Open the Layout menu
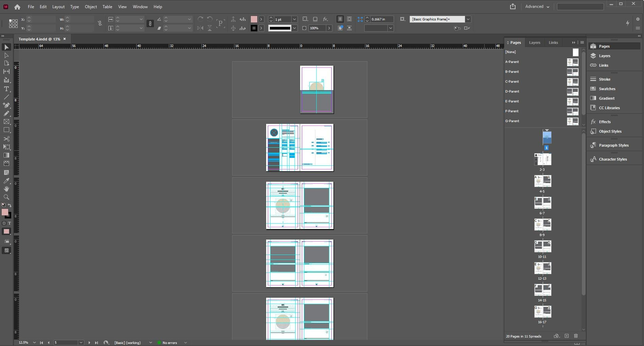The image size is (644, 346). (58, 6)
